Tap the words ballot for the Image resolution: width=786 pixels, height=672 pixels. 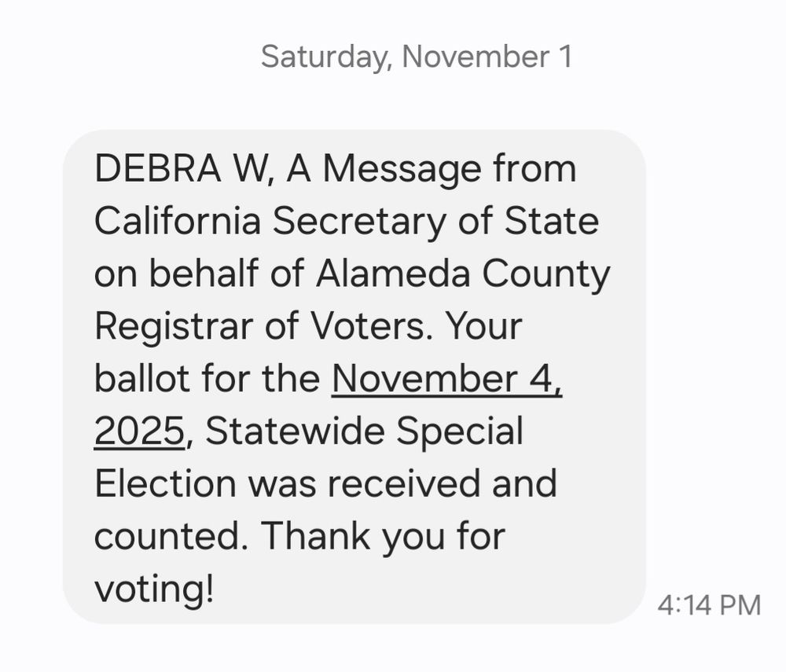207,380
